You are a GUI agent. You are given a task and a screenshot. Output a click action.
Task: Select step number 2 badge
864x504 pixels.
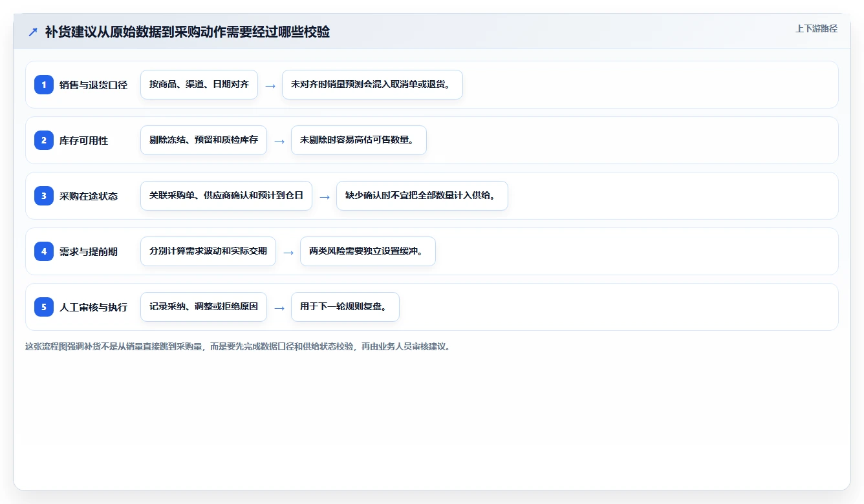(44, 140)
